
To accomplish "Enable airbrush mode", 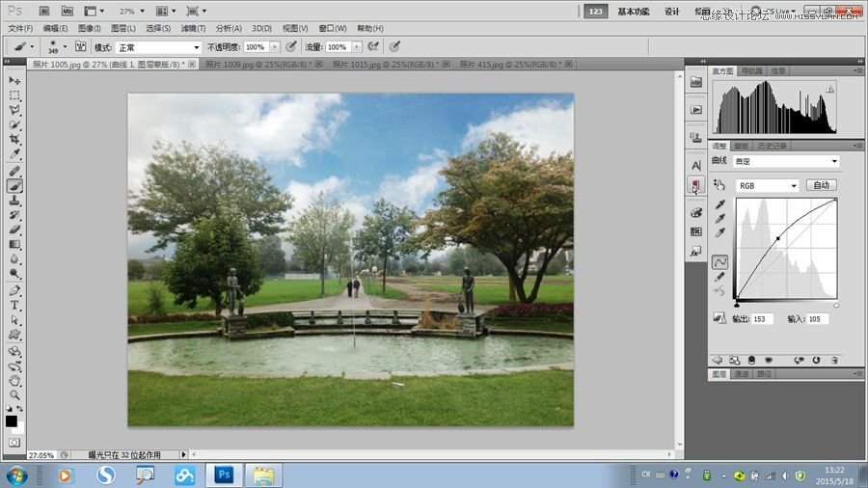I will pyautogui.click(x=373, y=47).
